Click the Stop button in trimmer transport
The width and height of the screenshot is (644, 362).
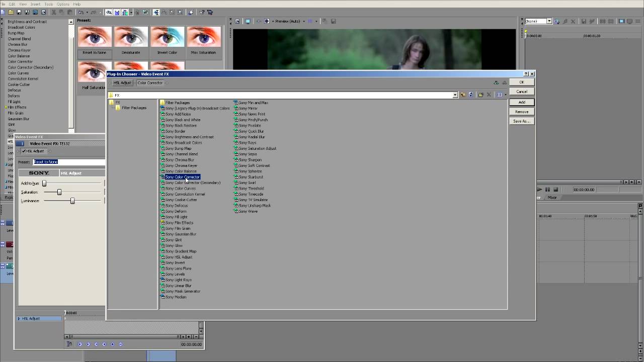point(555,190)
